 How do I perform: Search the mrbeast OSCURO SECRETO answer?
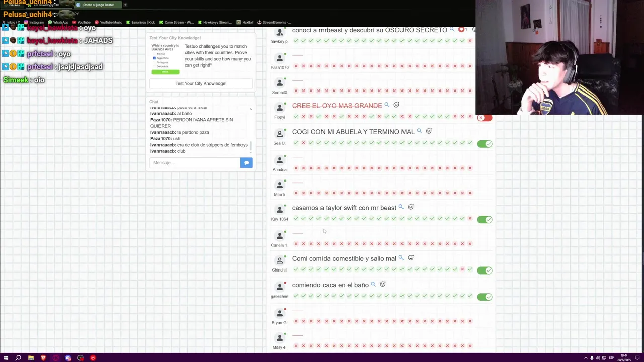[452, 30]
